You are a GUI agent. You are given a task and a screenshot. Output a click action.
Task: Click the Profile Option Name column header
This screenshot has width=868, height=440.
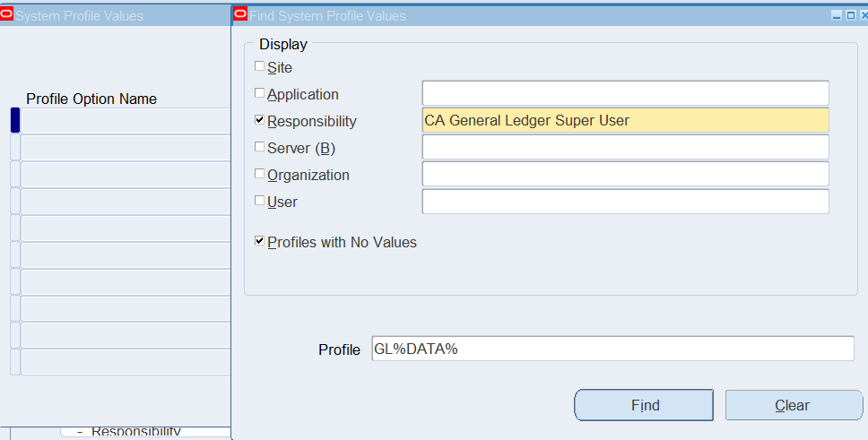click(91, 99)
